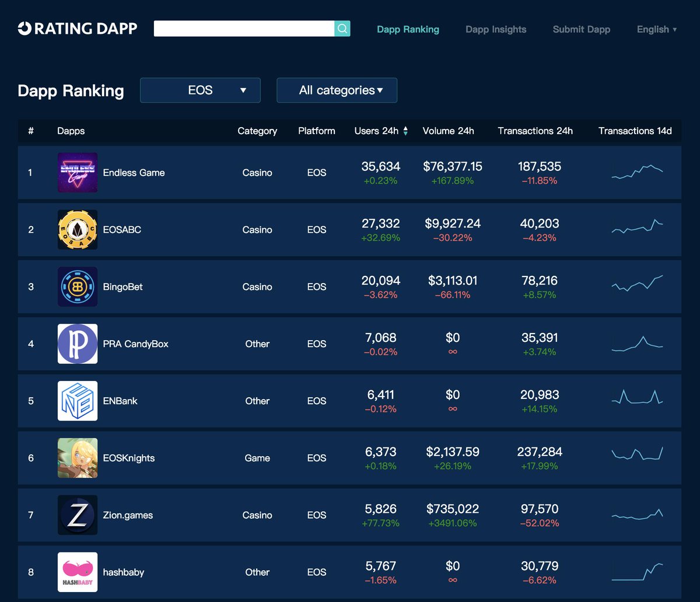Expand the EOS platform dropdown
700x602 pixels.
[200, 90]
